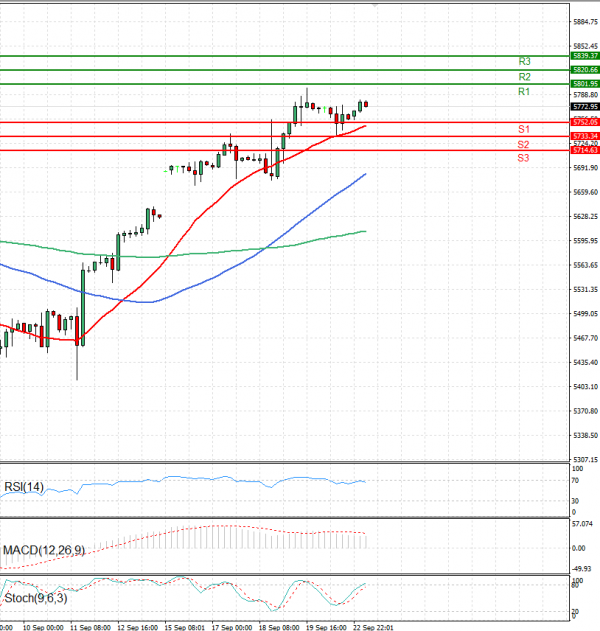This screenshot has width=600, height=631.
Task: Click the MACD(12,26,9) indicator label
Action: 44,550
